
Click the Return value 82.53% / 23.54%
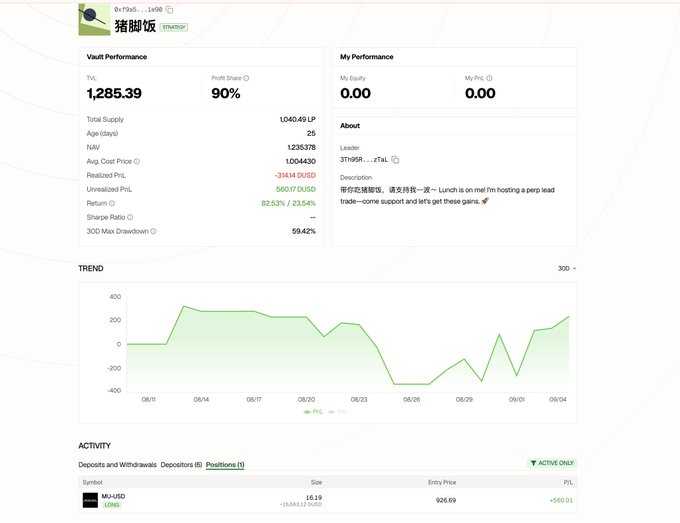tap(288, 203)
